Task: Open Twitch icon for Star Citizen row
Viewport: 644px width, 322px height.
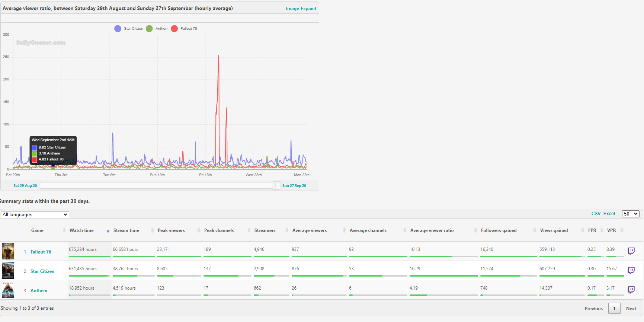Action: click(x=631, y=270)
